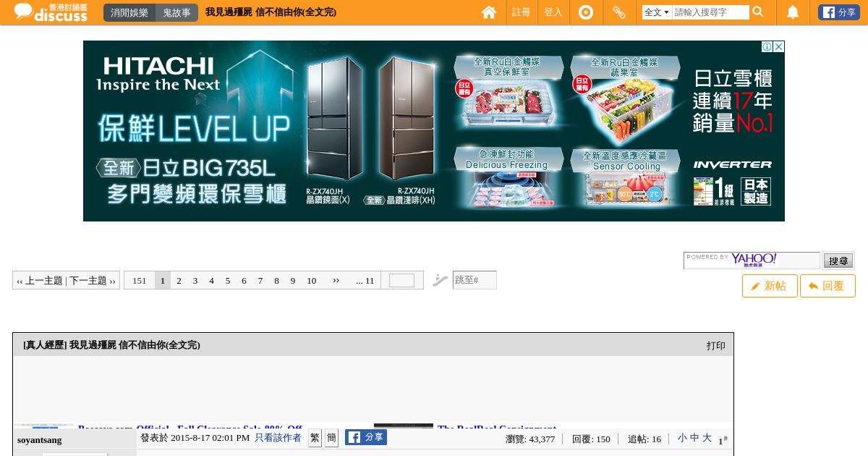This screenshot has width=868, height=456.
Task: Open the 消閒娛樂 category
Action: pyautogui.click(x=129, y=12)
